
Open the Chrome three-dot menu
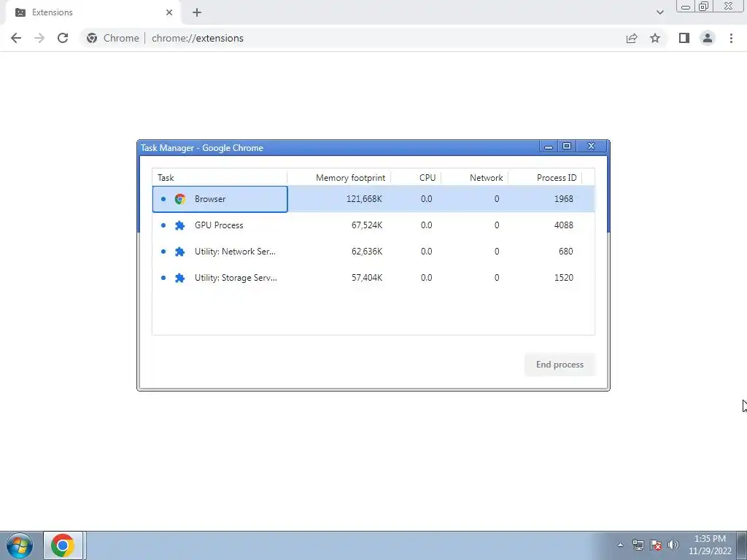pos(731,38)
